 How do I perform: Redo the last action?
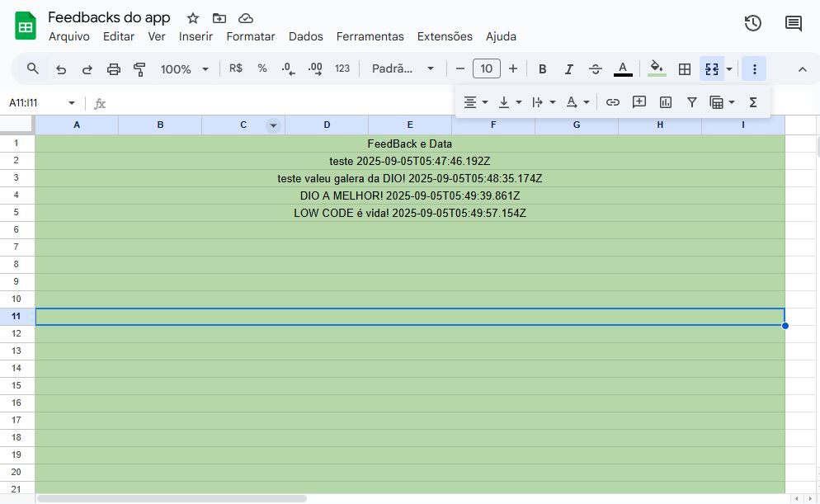[x=87, y=69]
